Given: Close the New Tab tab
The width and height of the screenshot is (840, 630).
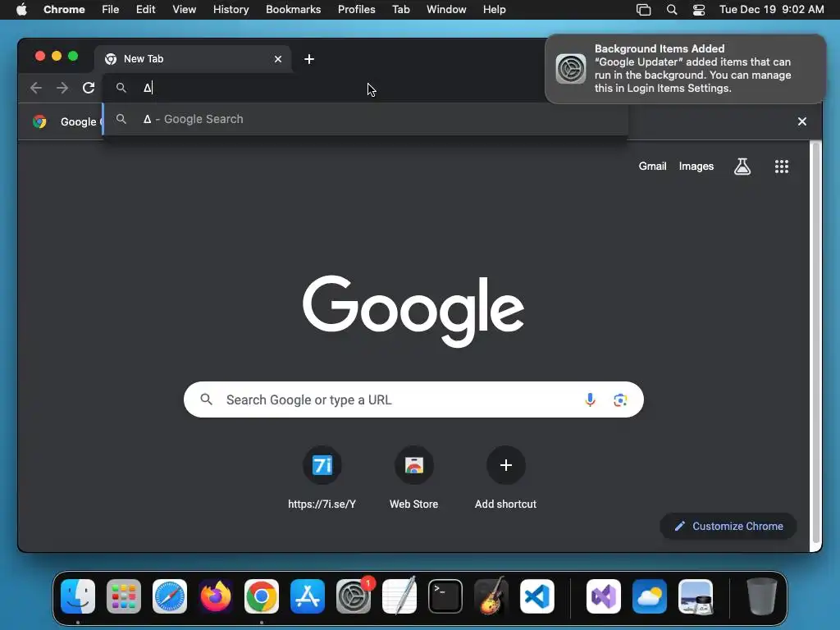Looking at the screenshot, I should (x=278, y=59).
